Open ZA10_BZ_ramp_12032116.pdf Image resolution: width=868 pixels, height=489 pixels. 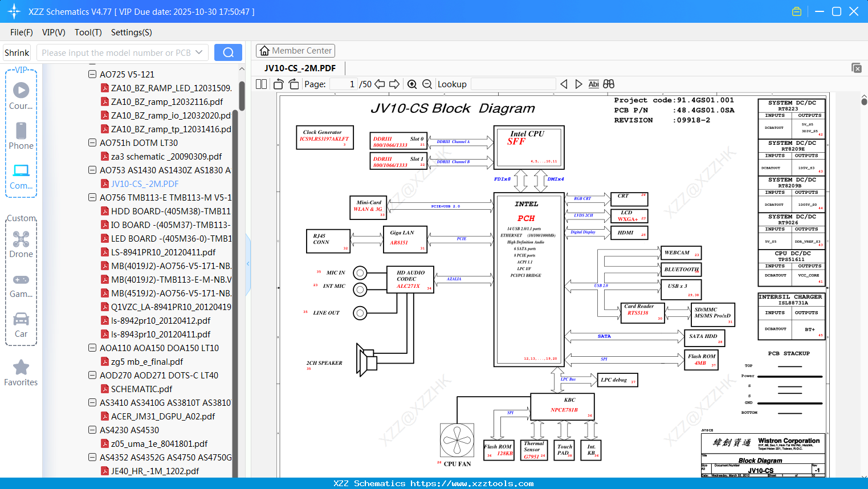click(x=162, y=101)
